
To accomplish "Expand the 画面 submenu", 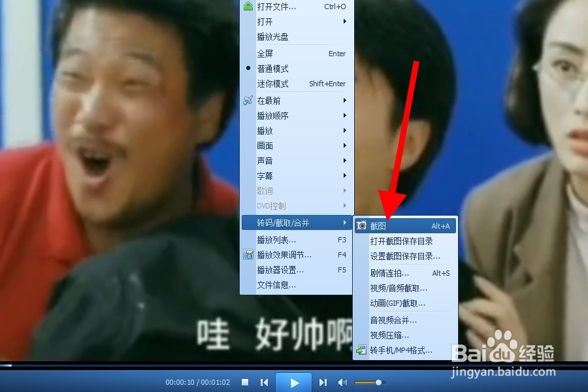I will (296, 146).
